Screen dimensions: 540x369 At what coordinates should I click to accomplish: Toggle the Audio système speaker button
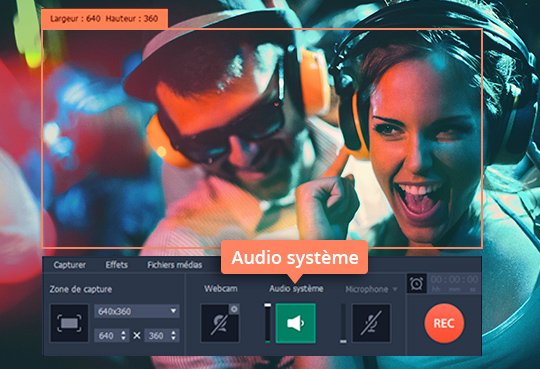point(295,323)
